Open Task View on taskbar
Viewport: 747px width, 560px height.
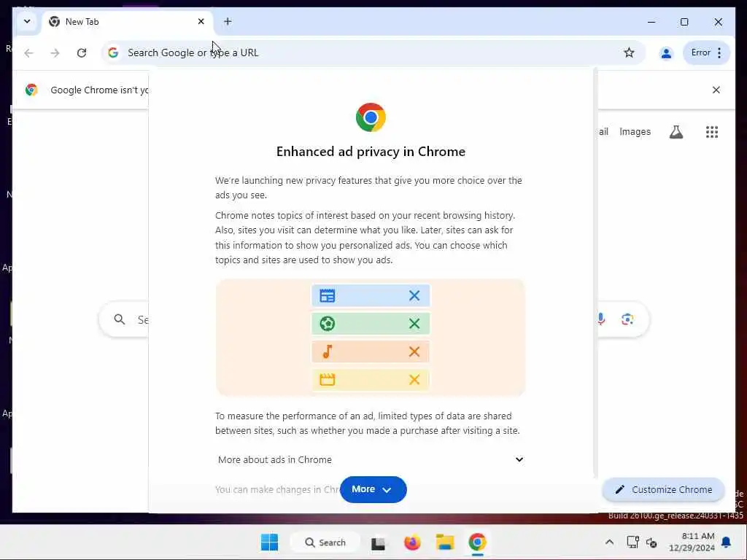pyautogui.click(x=379, y=542)
